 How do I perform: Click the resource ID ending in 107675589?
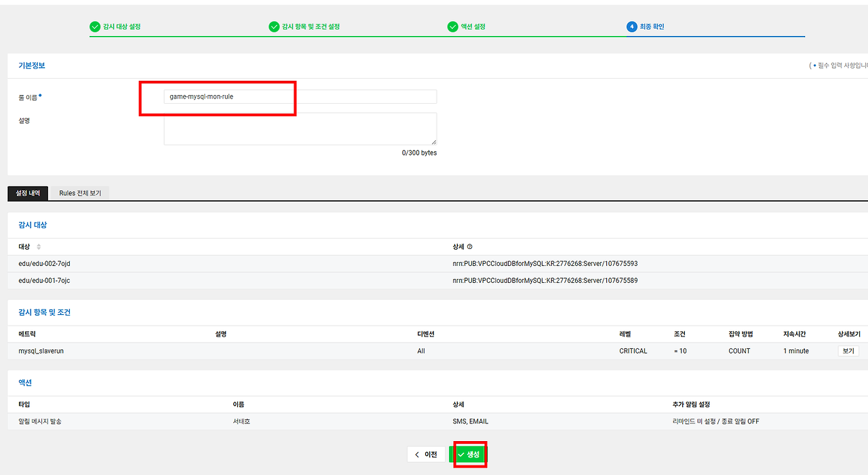tap(545, 280)
